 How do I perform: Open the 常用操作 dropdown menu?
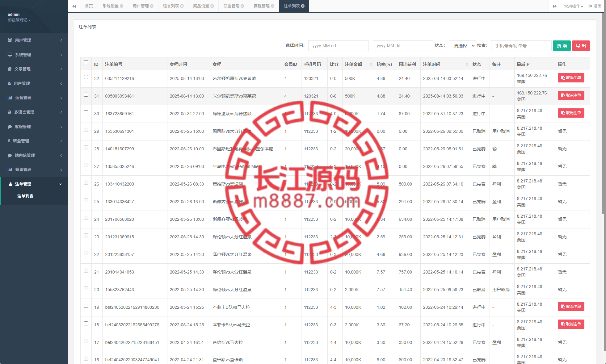573,6
